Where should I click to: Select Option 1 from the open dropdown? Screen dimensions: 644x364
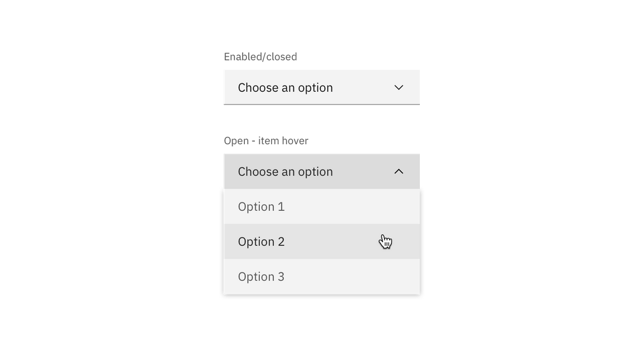coord(321,206)
